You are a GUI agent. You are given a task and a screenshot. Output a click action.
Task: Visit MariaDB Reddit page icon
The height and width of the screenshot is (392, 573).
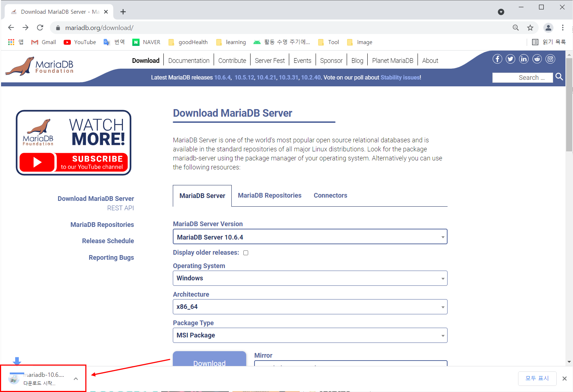537,59
